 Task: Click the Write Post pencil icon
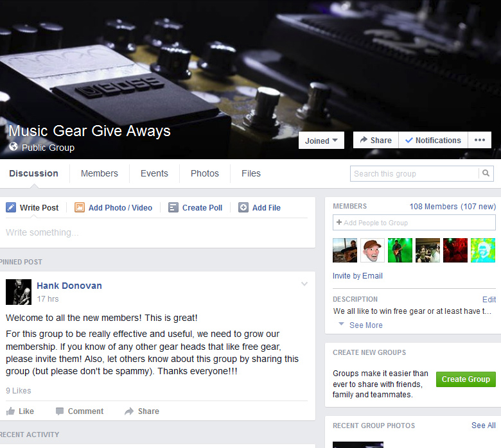tap(11, 207)
